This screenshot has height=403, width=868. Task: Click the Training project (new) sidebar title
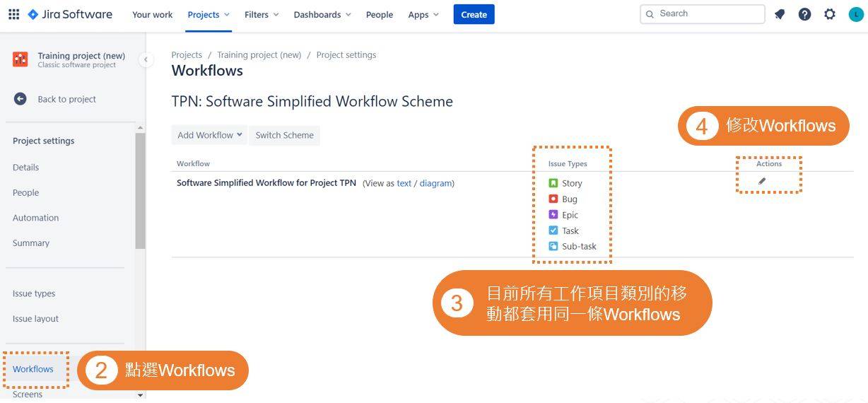81,56
